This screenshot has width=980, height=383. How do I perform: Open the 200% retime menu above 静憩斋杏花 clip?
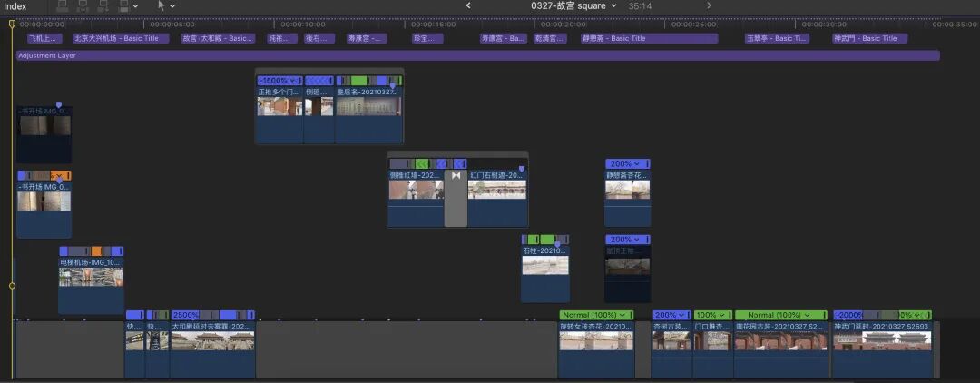[x=628, y=163]
